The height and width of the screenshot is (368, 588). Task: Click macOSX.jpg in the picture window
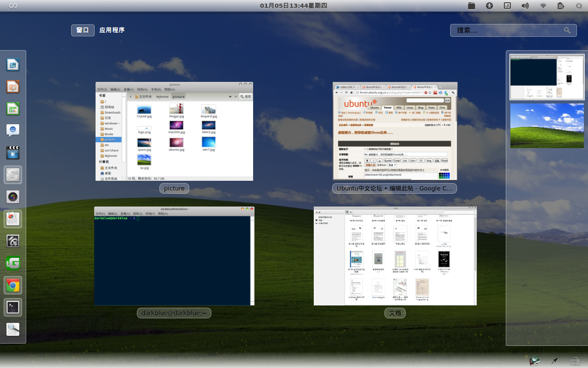tap(176, 127)
